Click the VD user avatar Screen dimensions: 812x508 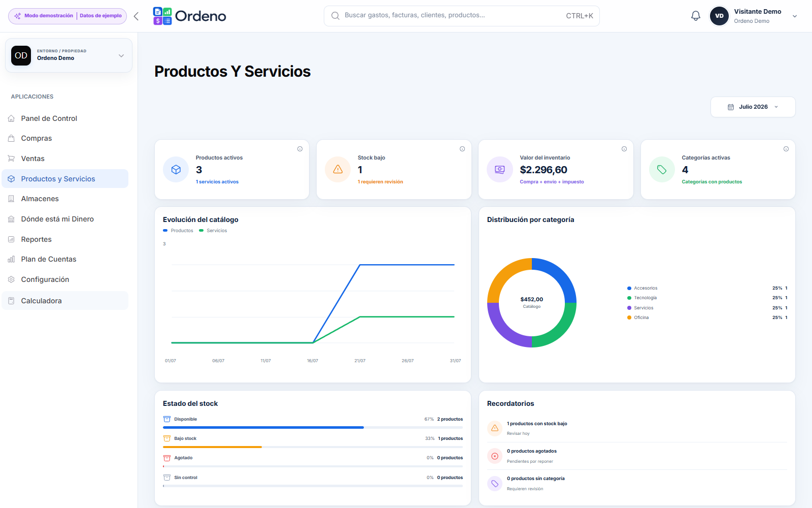[x=719, y=16]
